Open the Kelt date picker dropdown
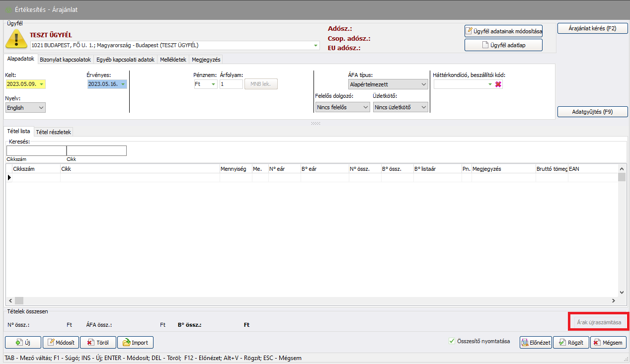The image size is (630, 364). 41,84
